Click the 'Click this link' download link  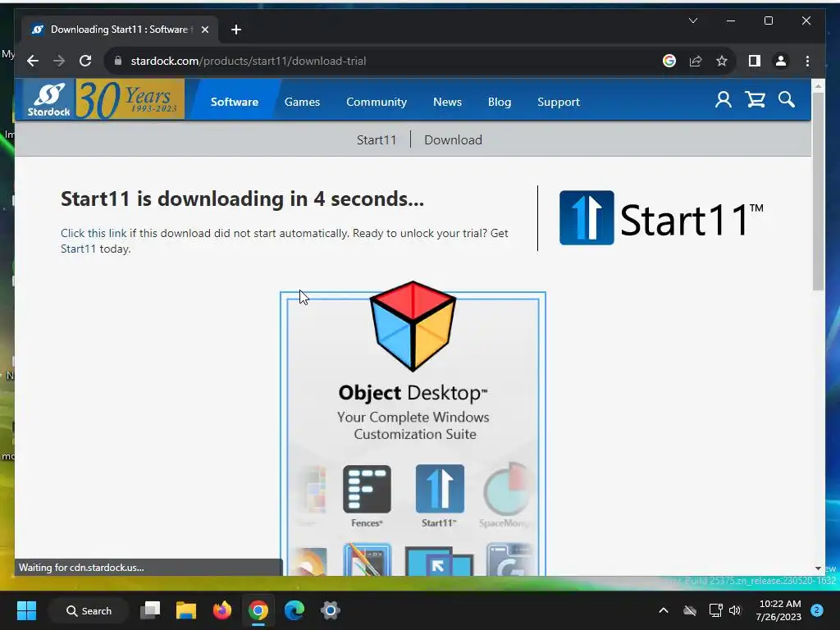pos(94,233)
